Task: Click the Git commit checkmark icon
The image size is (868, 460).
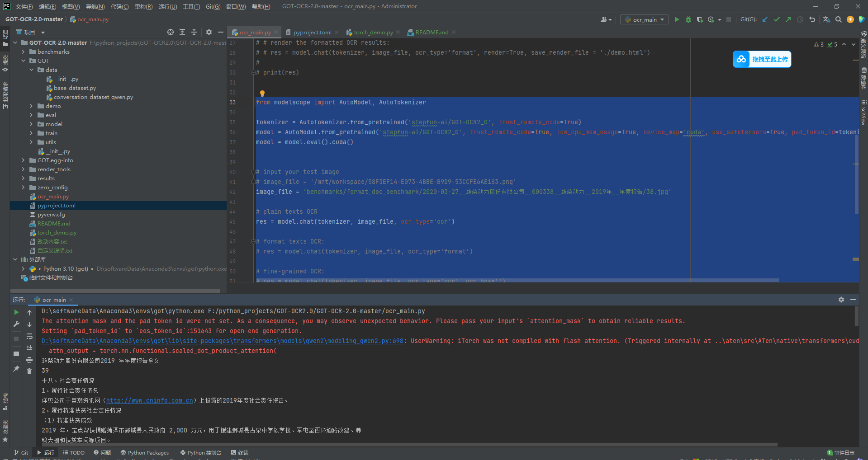Action: [x=777, y=19]
